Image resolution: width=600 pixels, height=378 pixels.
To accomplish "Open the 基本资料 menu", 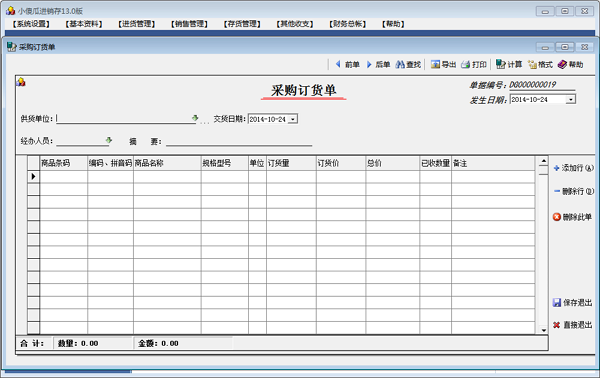I will [x=84, y=24].
